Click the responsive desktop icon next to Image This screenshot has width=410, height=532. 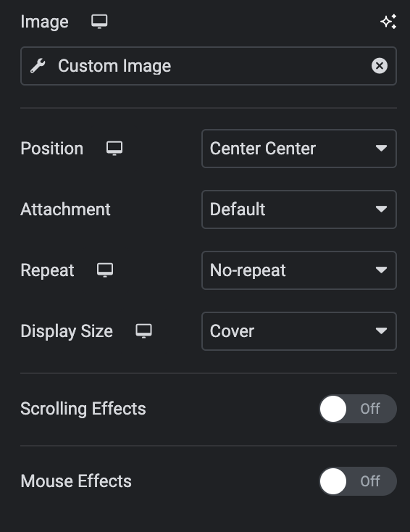point(99,21)
